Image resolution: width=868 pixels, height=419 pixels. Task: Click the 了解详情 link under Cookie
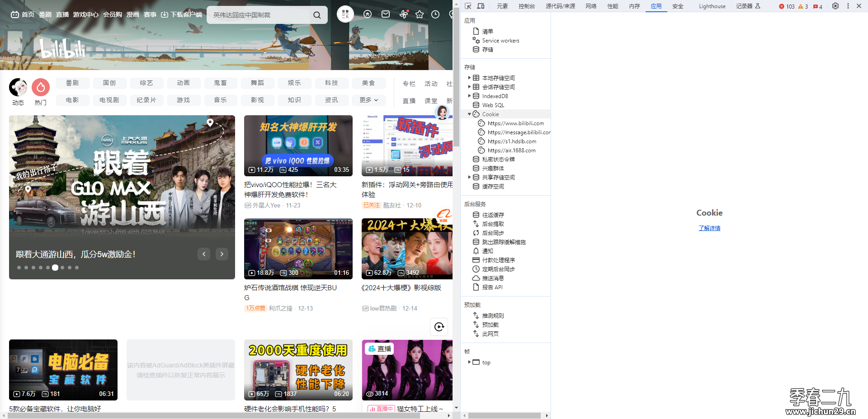coord(709,228)
